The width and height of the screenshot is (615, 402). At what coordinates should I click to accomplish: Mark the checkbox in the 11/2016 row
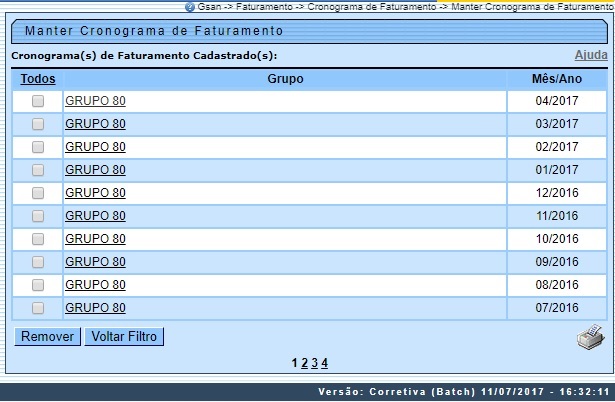[38, 216]
